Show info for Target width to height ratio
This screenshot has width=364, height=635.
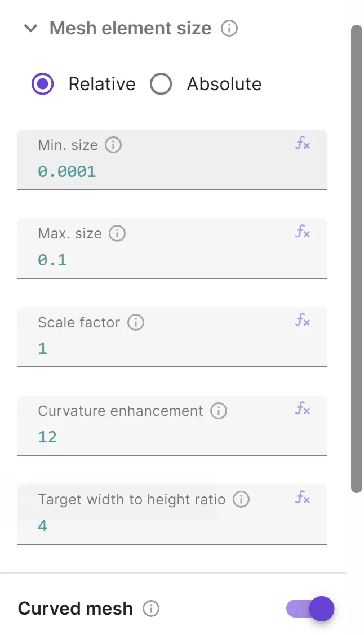click(x=241, y=499)
